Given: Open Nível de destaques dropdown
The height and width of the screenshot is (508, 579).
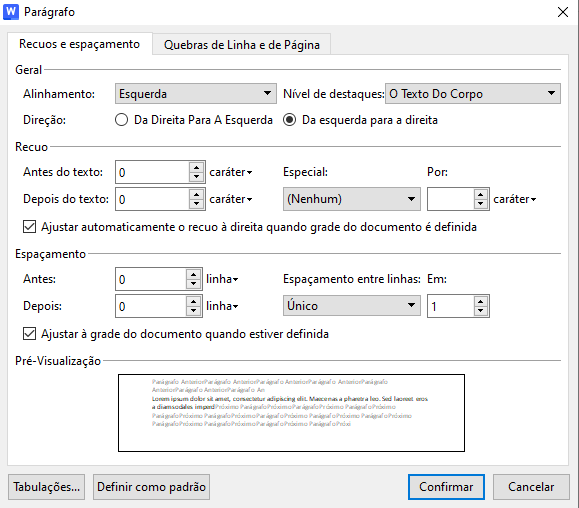Looking at the screenshot, I should pos(473,94).
